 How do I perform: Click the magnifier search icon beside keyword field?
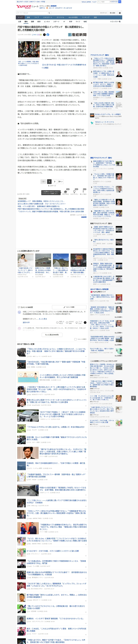49,13
